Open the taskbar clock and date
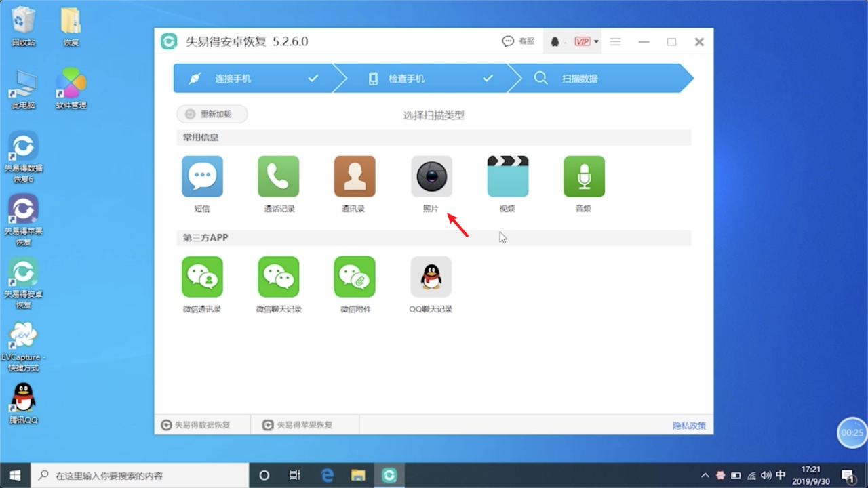 [x=811, y=475]
